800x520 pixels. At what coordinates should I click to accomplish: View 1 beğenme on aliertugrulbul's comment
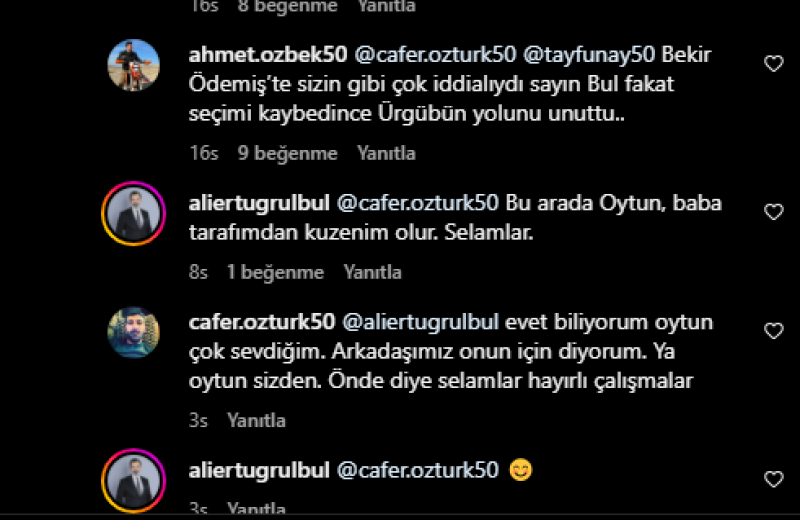point(275,272)
